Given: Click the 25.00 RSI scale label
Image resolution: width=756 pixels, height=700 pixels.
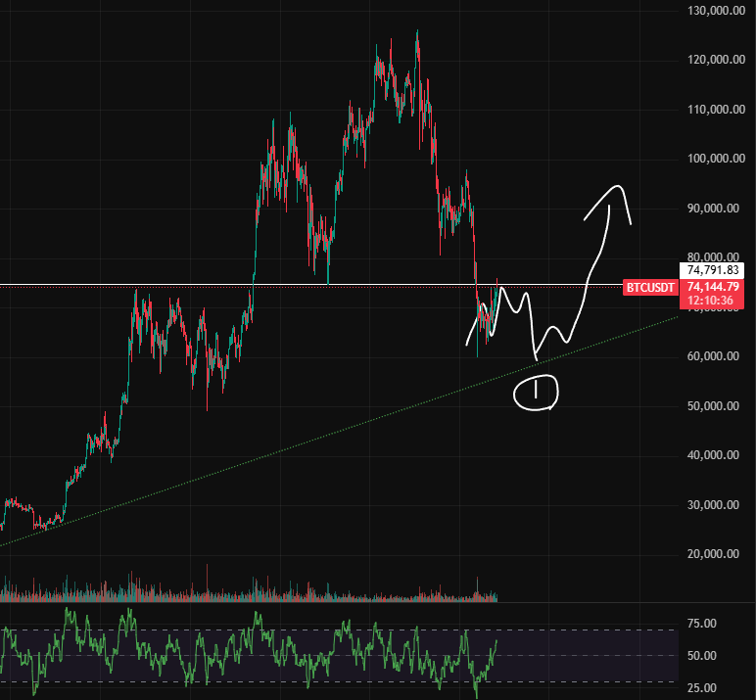Looking at the screenshot, I should 701,688.
